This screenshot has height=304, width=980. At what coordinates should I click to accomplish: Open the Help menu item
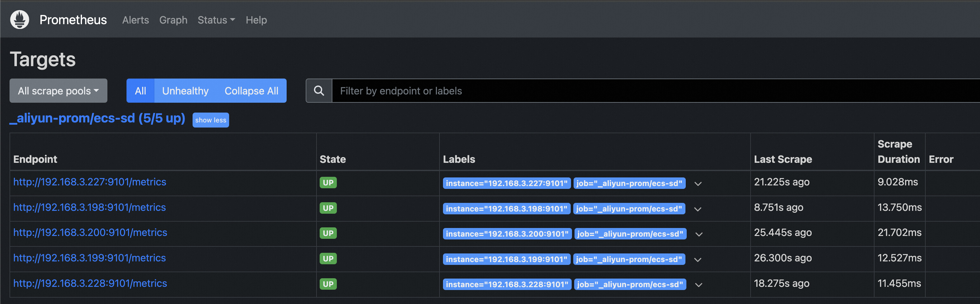(256, 20)
